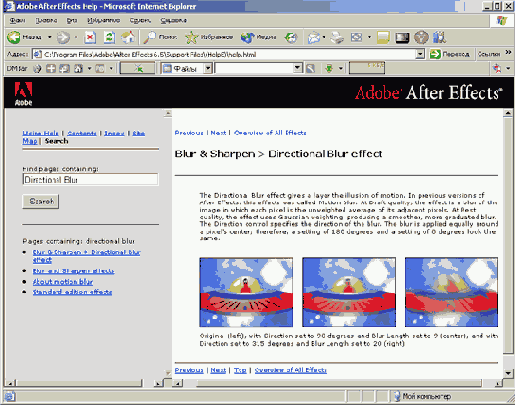515x405 pixels.
Task: Open the Файлы dropdown in DM bar
Action: [x=208, y=68]
